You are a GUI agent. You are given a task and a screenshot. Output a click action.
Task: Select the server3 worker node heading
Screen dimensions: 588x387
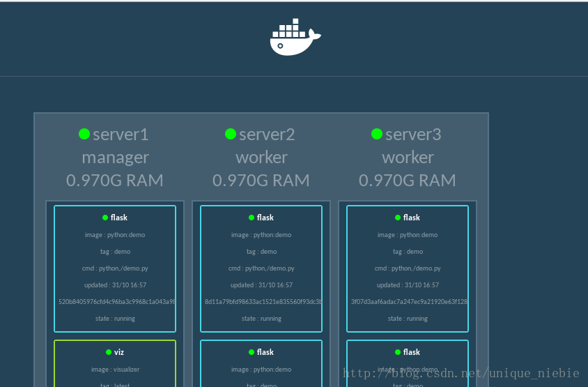click(408, 157)
